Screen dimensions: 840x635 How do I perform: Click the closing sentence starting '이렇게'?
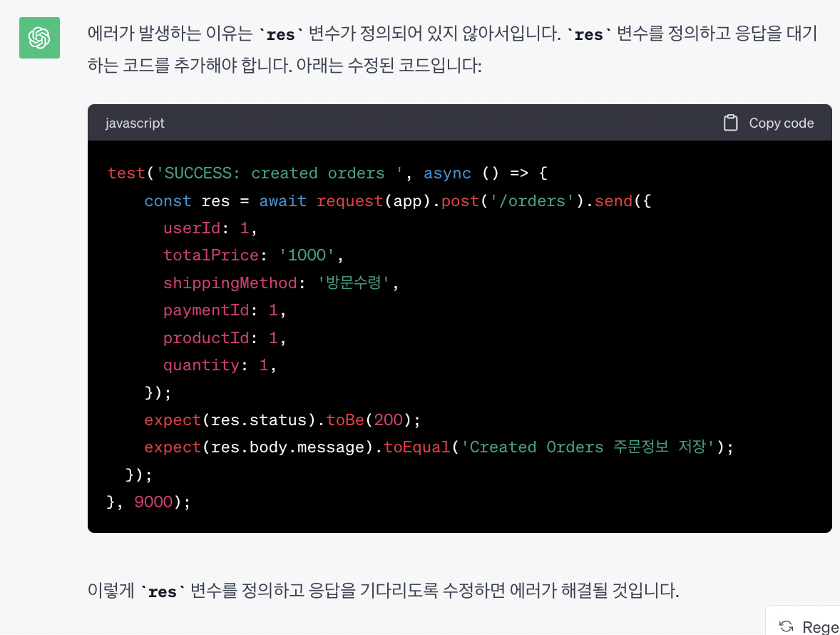point(383,591)
